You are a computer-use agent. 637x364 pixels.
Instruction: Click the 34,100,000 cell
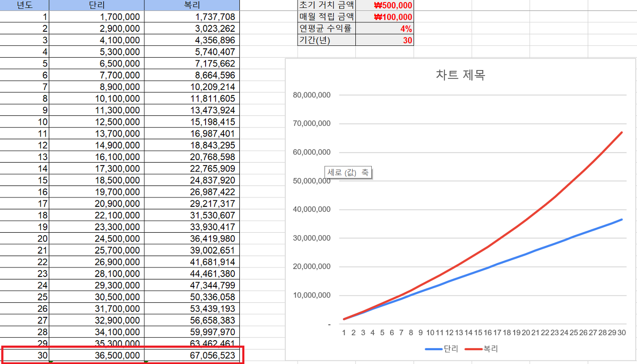click(97, 332)
